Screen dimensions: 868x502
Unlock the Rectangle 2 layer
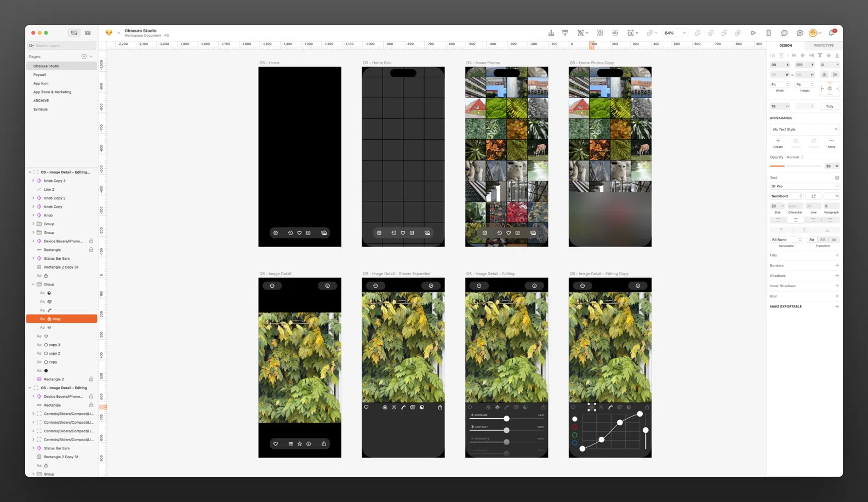click(91, 379)
